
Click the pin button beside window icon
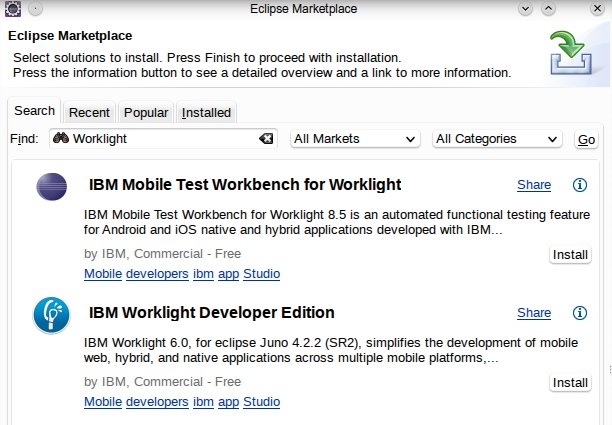click(x=36, y=9)
